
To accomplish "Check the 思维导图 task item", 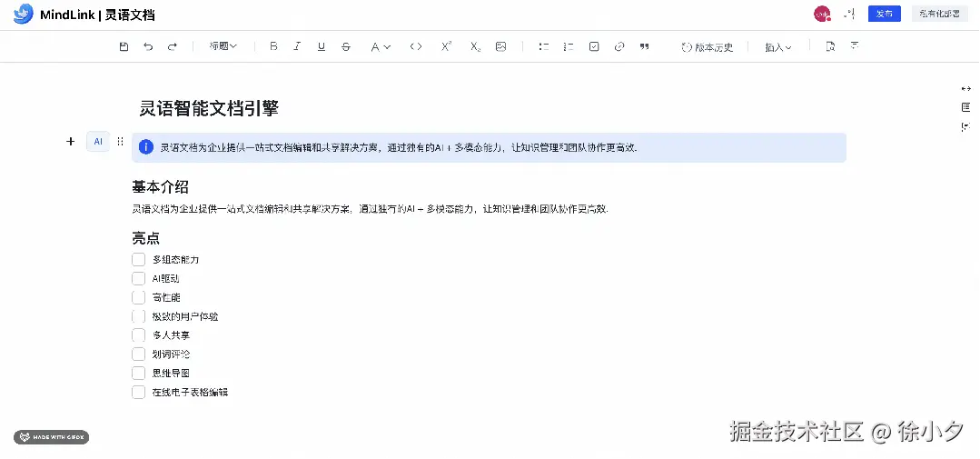I will (x=139, y=373).
